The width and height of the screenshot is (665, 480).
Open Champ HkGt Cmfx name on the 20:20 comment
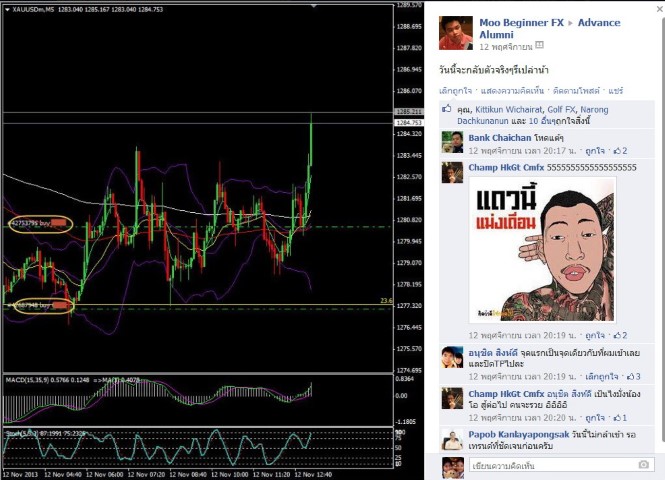click(x=506, y=394)
